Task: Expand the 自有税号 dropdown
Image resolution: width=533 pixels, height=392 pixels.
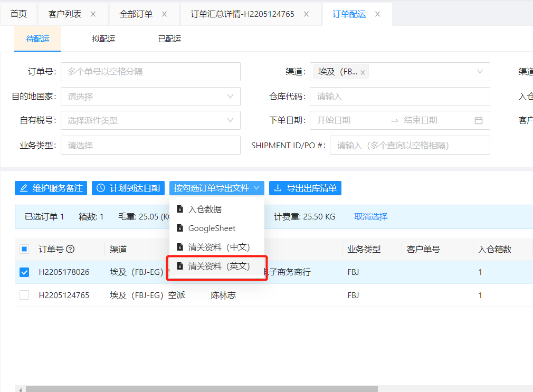Action: tap(150, 120)
